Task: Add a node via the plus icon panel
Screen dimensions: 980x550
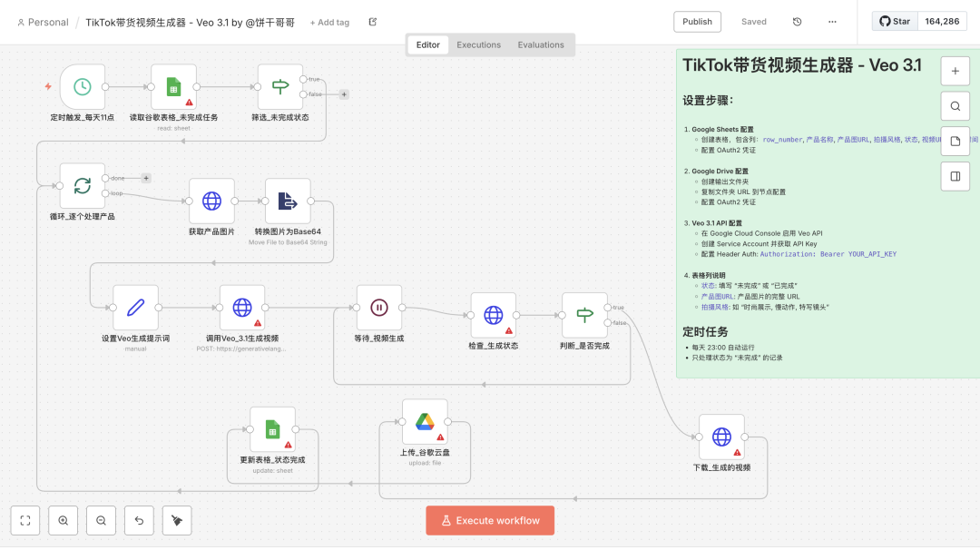Action: click(955, 70)
